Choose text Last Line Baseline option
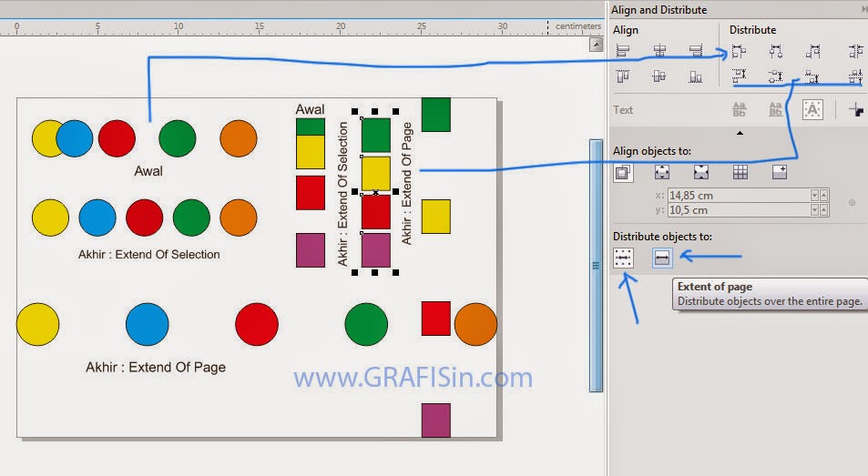Image resolution: width=868 pixels, height=476 pixels. click(776, 109)
